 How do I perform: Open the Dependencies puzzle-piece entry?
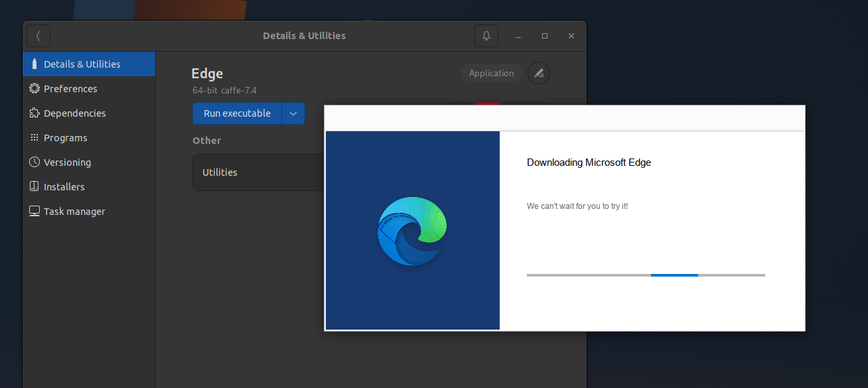point(89,113)
